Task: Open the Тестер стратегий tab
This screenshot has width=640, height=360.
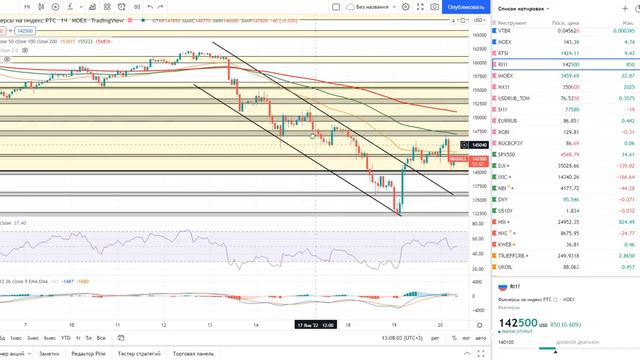Action: click(139, 353)
